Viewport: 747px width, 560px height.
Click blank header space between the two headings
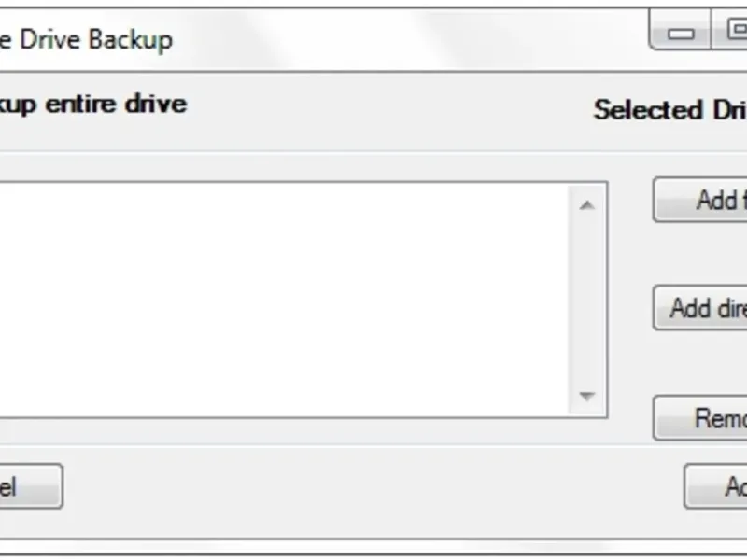[x=392, y=107]
